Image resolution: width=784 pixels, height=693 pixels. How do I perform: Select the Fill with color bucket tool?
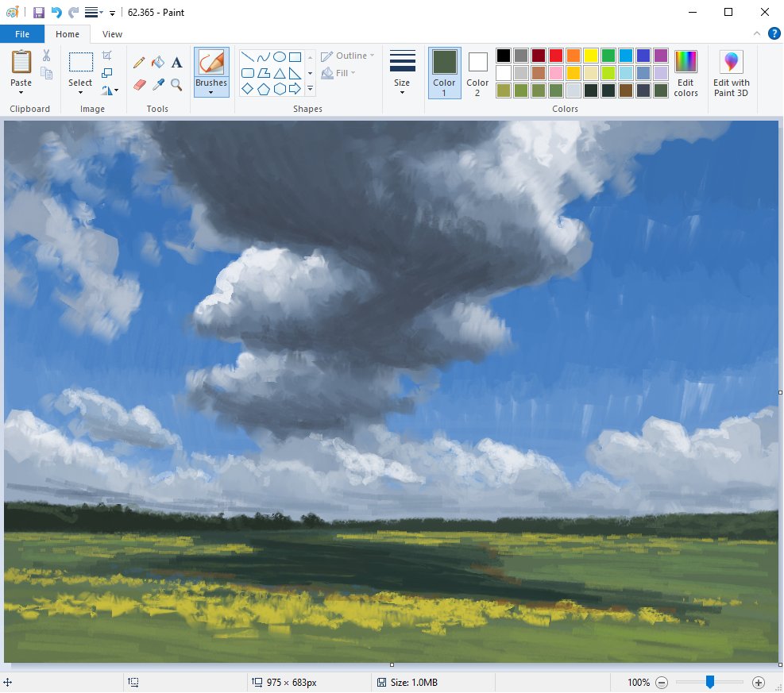click(x=158, y=63)
